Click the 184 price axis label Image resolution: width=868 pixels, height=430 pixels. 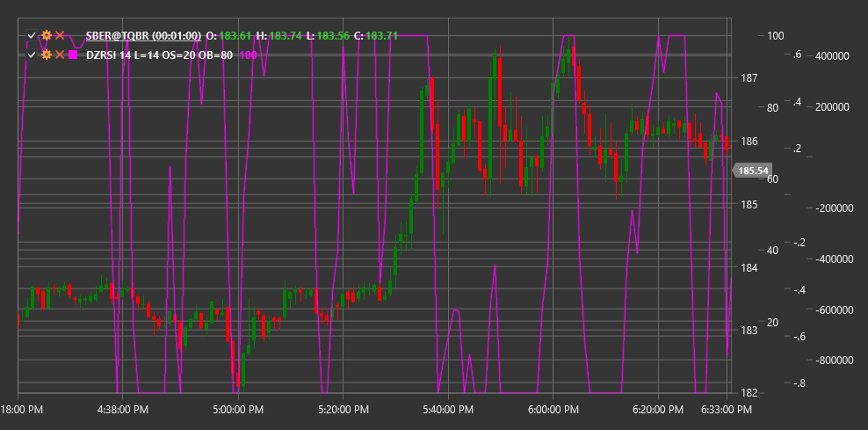click(749, 267)
